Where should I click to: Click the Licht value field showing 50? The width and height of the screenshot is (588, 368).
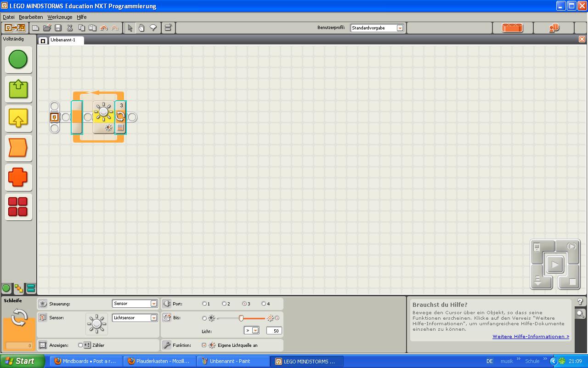tap(274, 331)
